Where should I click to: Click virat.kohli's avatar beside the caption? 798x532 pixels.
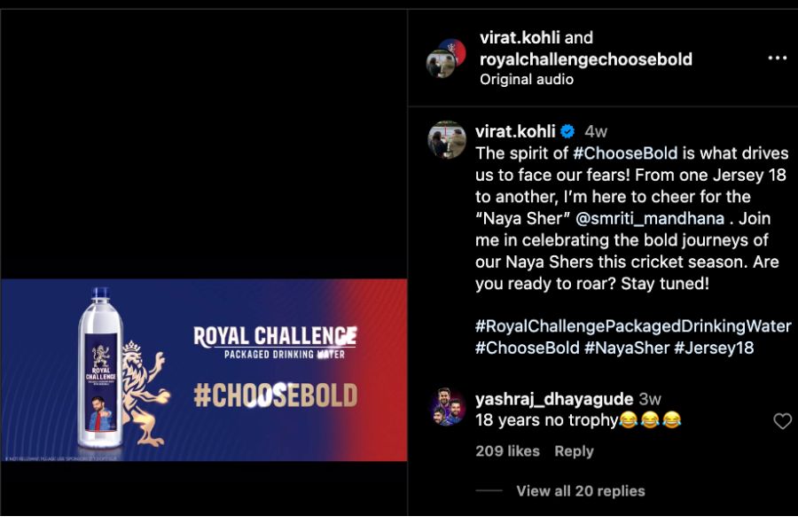(446, 140)
